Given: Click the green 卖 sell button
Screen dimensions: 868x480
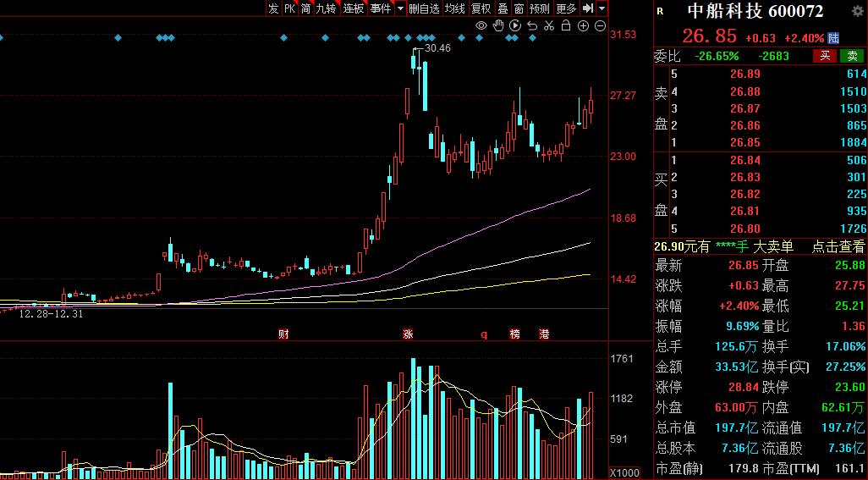Looking at the screenshot, I should 853,55.
